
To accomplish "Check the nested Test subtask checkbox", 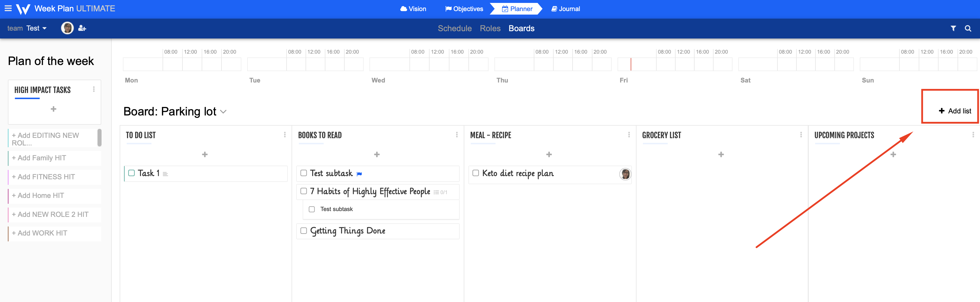I will pyautogui.click(x=312, y=209).
